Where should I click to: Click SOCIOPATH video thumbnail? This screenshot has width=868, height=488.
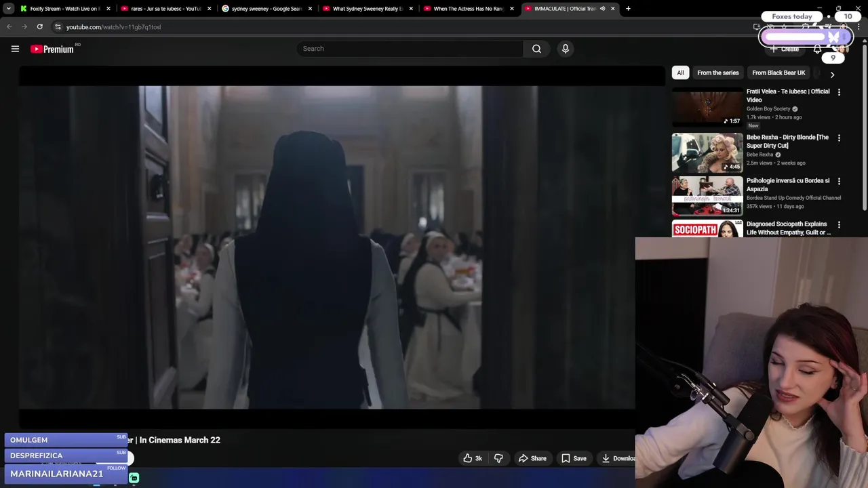(707, 228)
